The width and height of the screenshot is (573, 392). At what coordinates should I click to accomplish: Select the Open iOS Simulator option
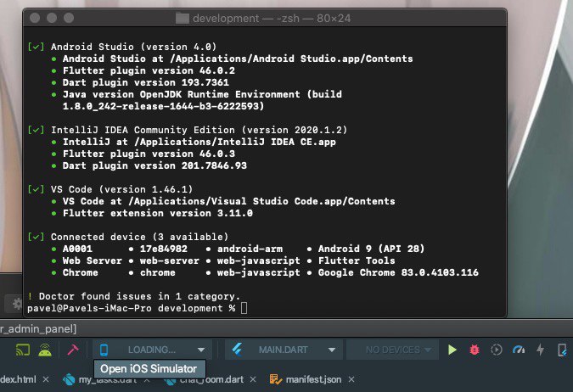tap(149, 369)
